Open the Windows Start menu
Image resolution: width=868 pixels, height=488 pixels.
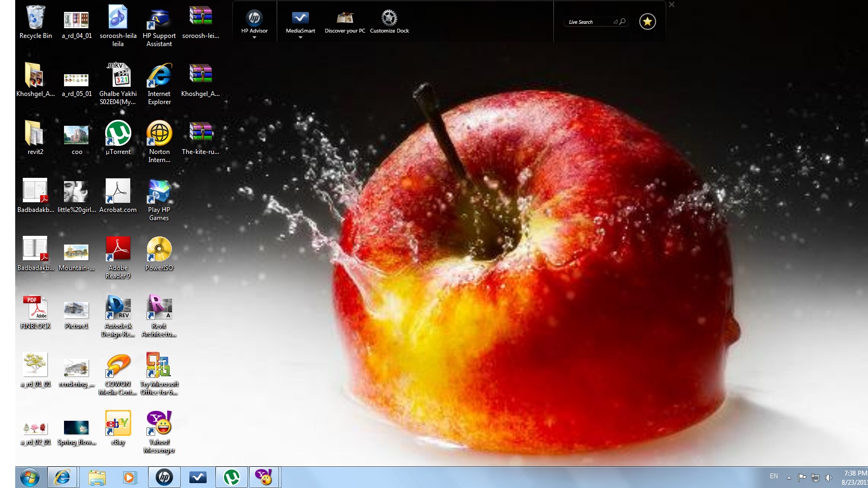pyautogui.click(x=30, y=478)
